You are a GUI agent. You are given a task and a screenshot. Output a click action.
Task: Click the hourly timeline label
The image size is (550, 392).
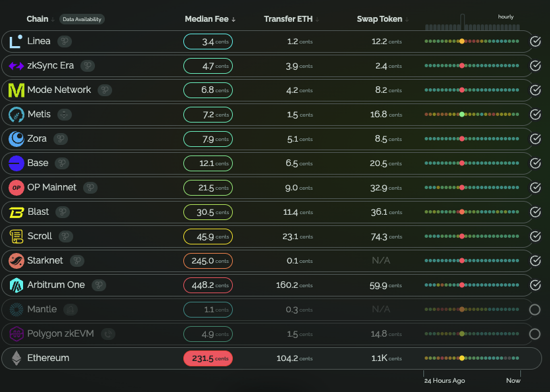(x=505, y=17)
